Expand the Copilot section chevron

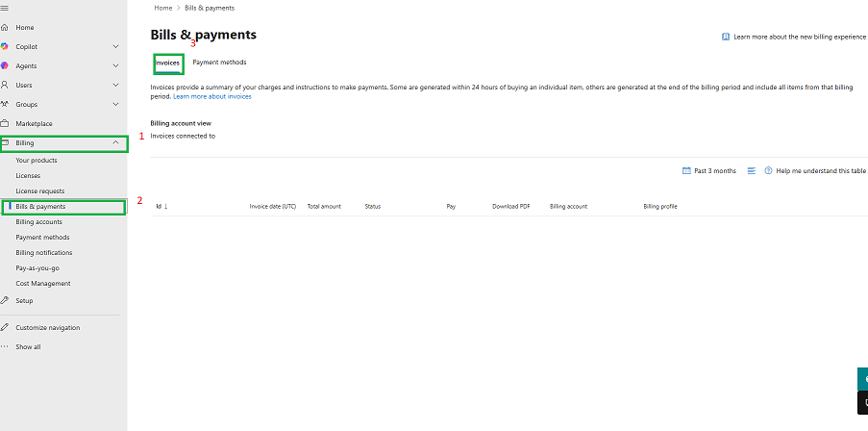pyautogui.click(x=115, y=46)
